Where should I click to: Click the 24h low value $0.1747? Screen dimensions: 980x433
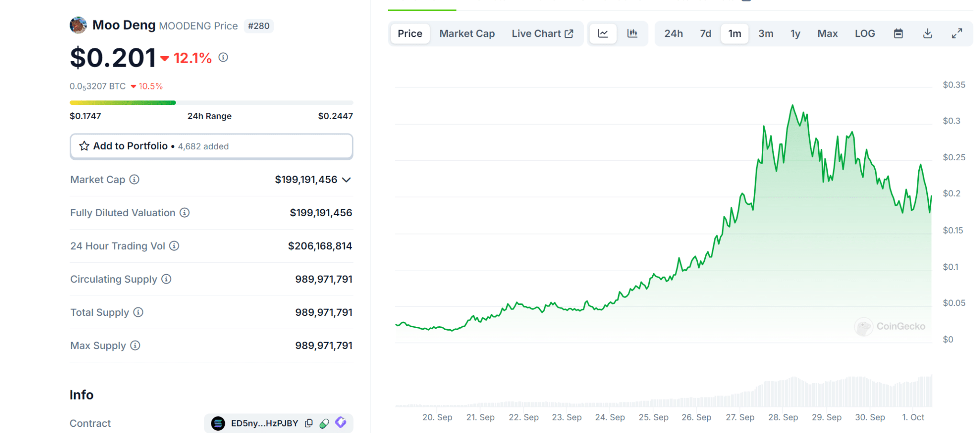click(x=85, y=116)
